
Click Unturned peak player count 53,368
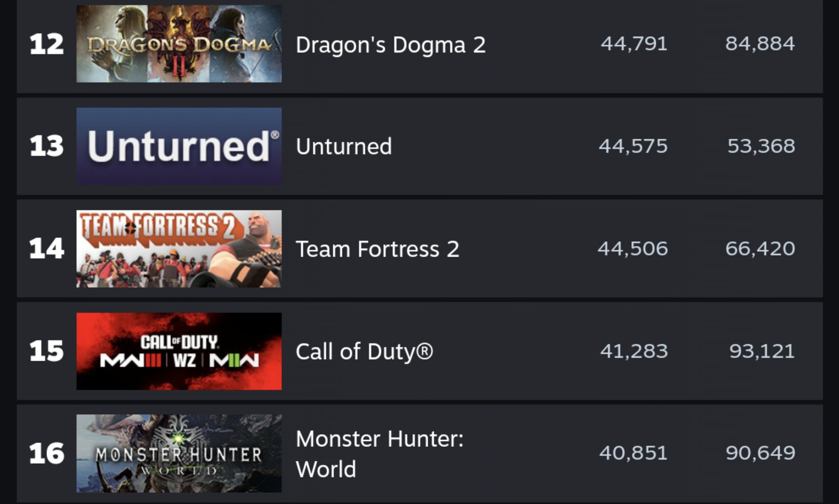click(x=761, y=146)
